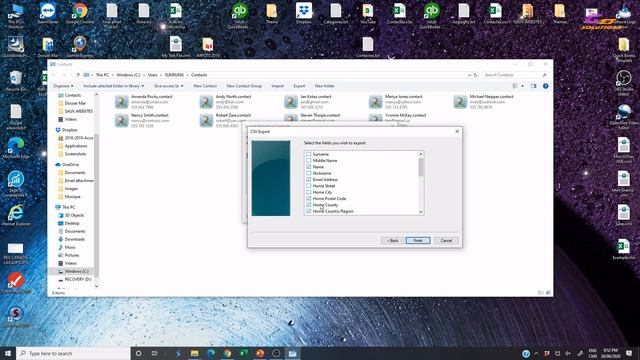Image resolution: width=640 pixels, height=360 pixels.
Task: Select Downloads in the navigation pane
Action: coord(71,240)
